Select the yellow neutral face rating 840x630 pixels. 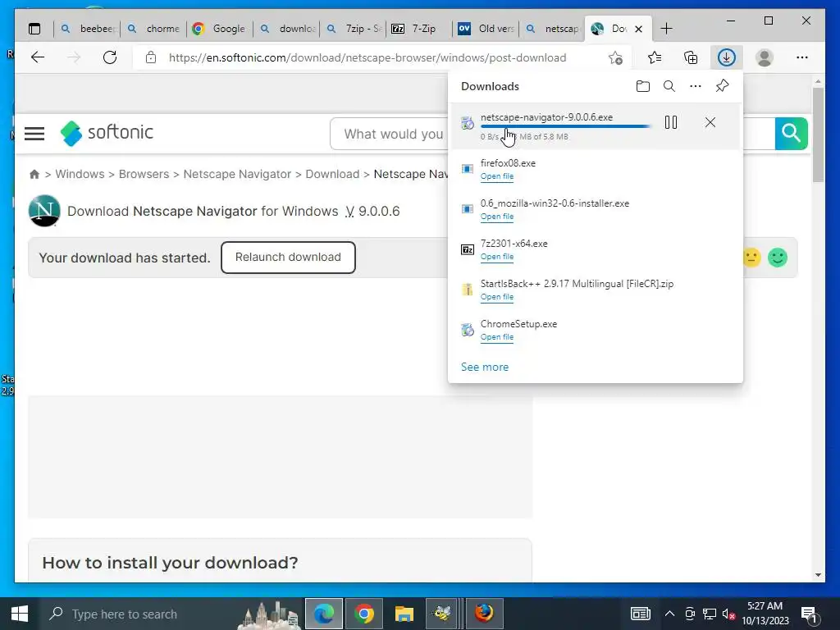[x=751, y=258]
